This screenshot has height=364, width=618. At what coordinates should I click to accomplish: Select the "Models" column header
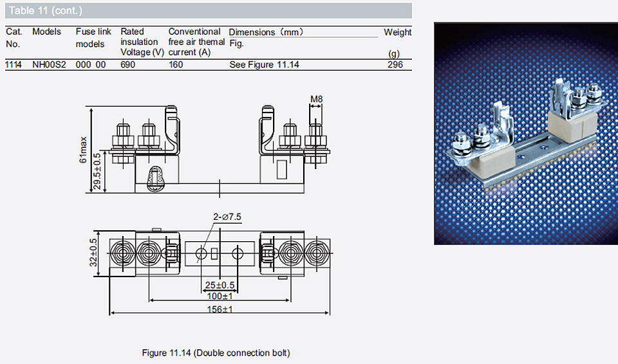coord(46,32)
